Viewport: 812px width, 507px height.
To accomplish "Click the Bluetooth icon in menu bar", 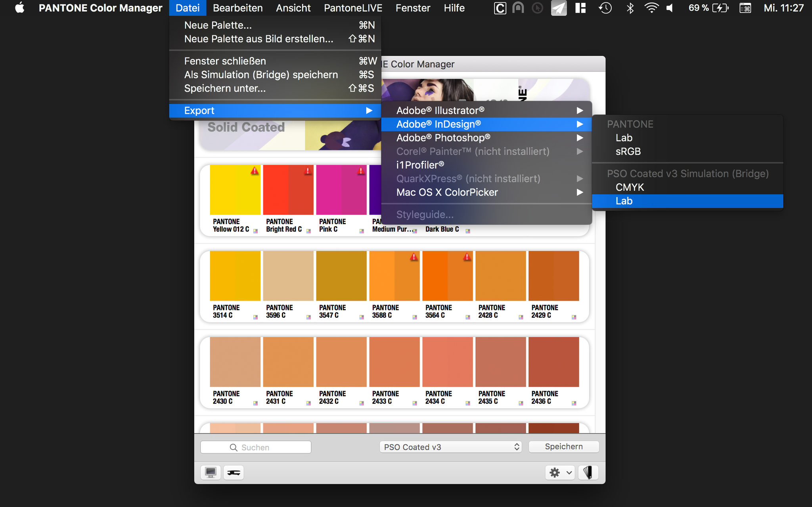I will point(630,8).
